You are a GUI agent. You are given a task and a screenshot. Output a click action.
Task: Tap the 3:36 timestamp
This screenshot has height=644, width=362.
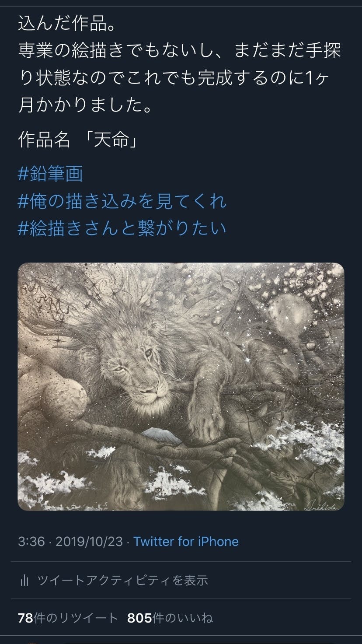pyautogui.click(x=31, y=542)
